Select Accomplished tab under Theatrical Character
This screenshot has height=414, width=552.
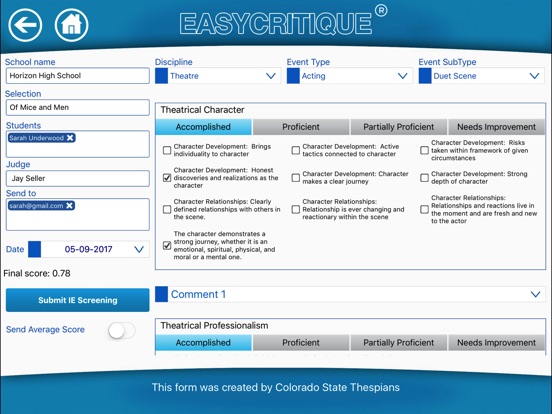pyautogui.click(x=203, y=127)
